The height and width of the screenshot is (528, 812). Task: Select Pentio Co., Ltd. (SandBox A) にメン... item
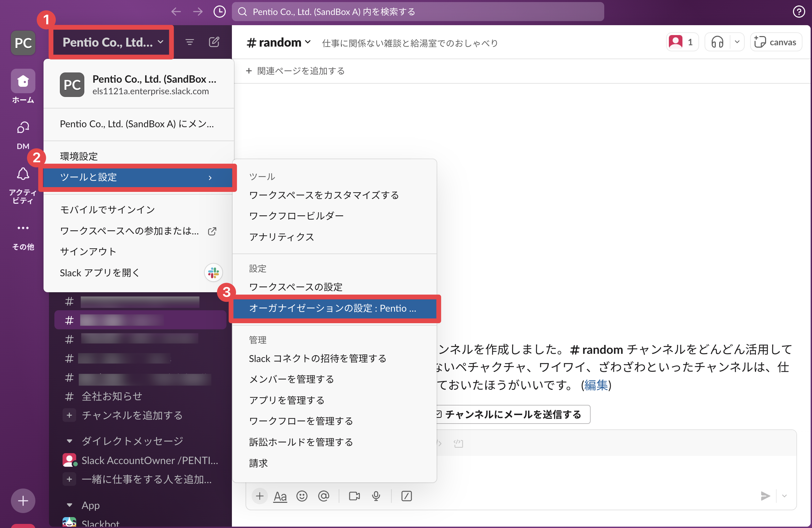139,124
